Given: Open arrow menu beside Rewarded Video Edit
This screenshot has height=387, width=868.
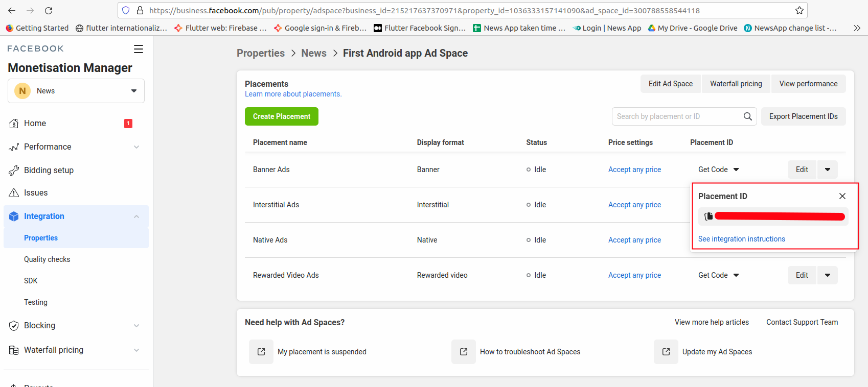Looking at the screenshot, I should point(827,275).
